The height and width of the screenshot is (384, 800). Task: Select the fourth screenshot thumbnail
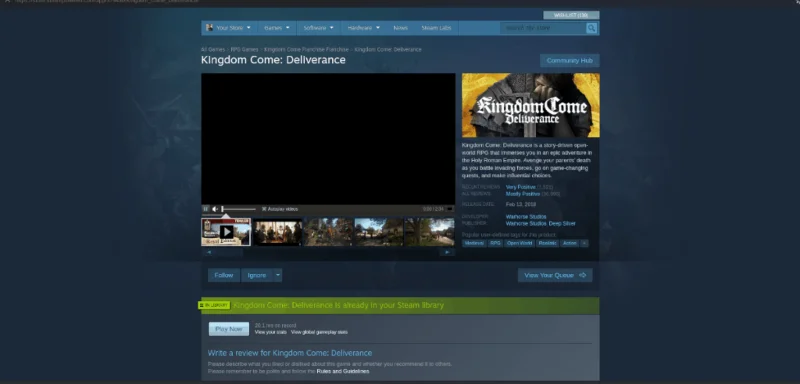[x=379, y=232]
